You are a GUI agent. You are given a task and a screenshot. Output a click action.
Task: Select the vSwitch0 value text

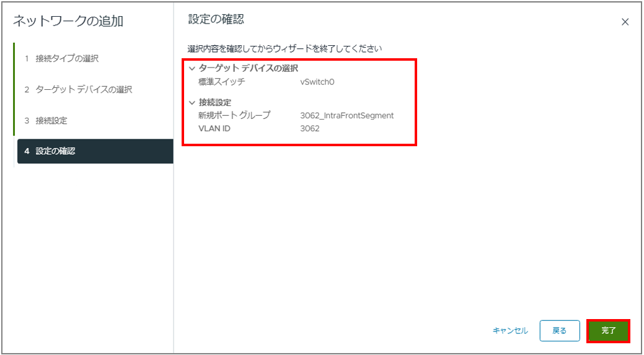pyautogui.click(x=317, y=82)
